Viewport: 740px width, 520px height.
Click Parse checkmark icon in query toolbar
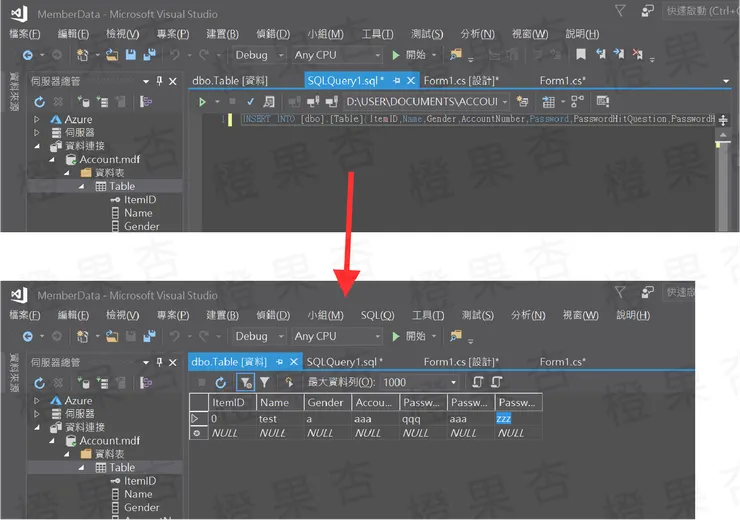(x=251, y=101)
